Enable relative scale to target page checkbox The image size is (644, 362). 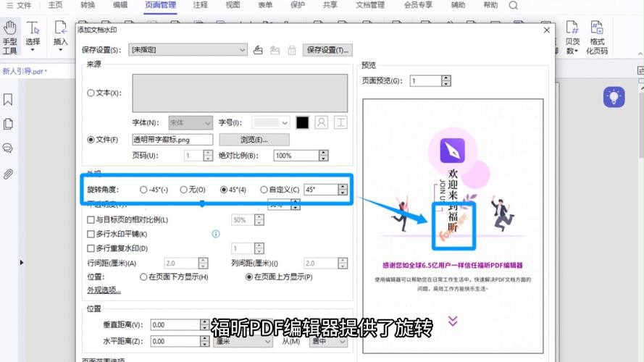coord(91,220)
